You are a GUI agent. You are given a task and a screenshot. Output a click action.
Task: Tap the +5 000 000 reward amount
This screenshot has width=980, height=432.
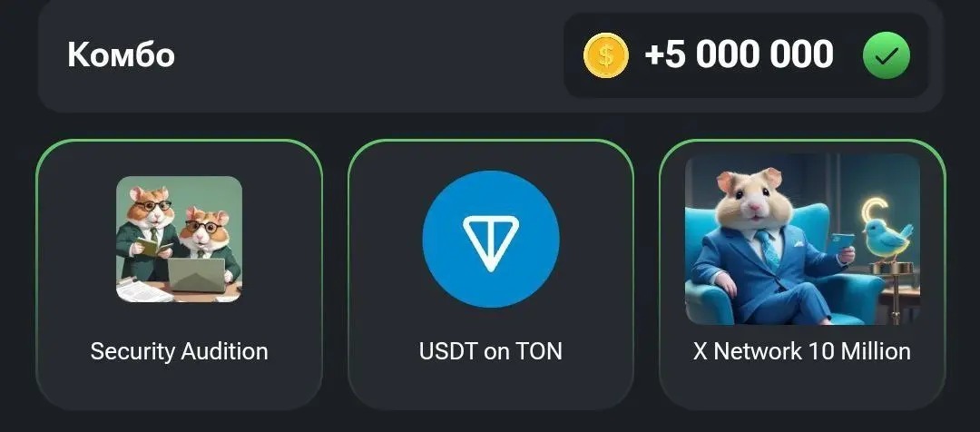pos(739,54)
